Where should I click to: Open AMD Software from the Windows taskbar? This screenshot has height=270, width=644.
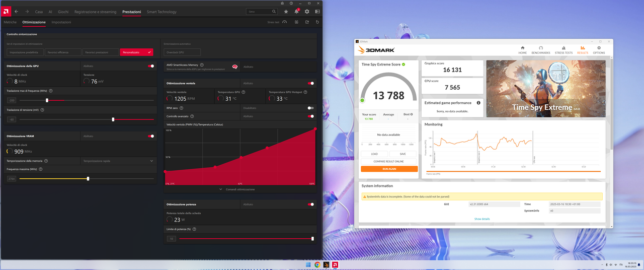coord(335,264)
